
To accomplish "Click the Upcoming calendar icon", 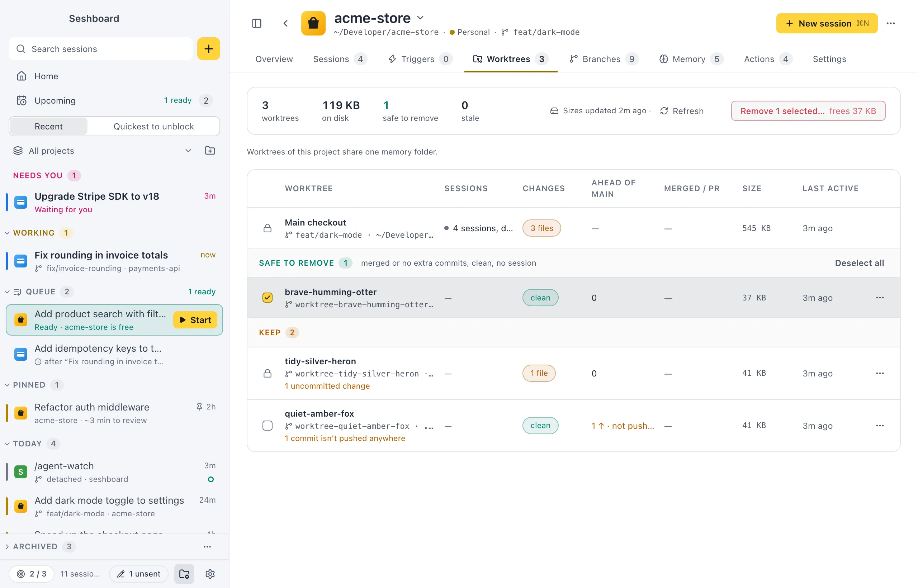I will pyautogui.click(x=22, y=100).
